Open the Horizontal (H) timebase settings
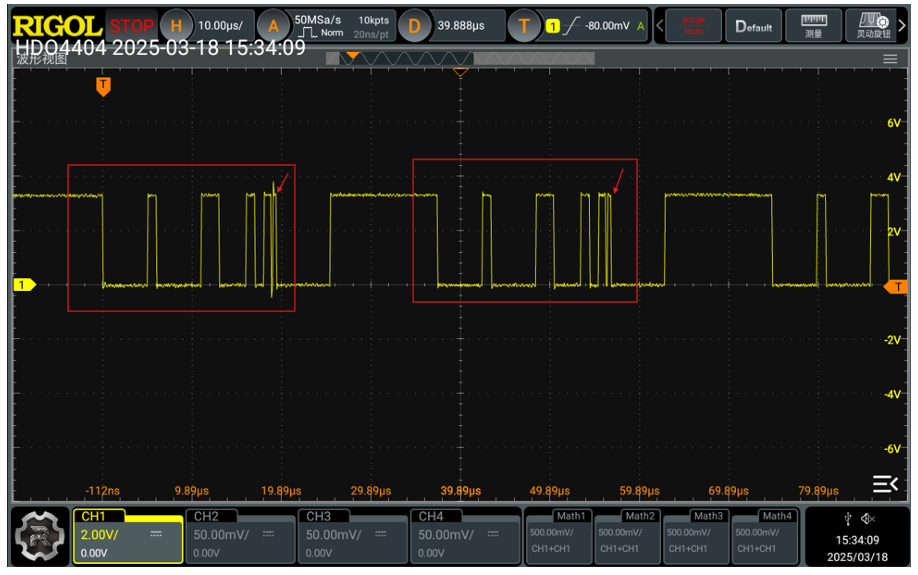This screenshot has width=918, height=575. (177, 26)
